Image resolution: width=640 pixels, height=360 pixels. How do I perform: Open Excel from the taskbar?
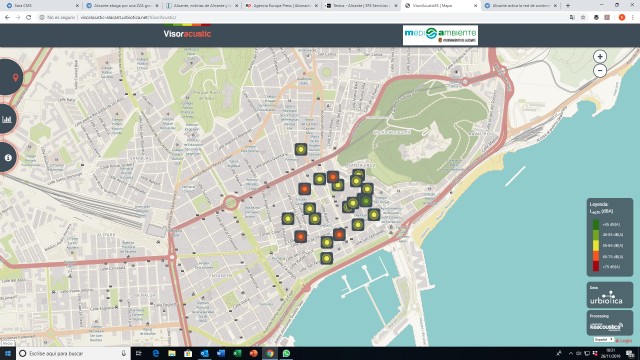tap(237, 353)
